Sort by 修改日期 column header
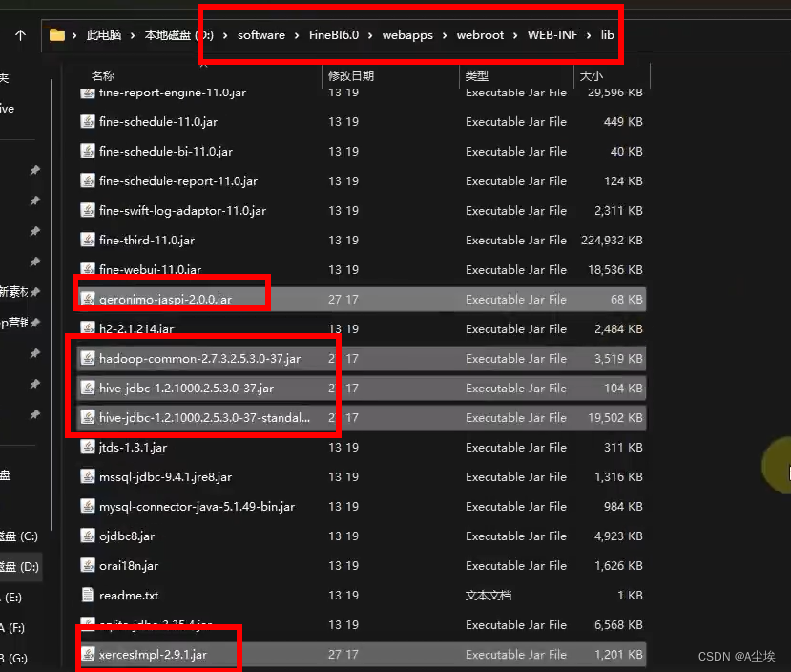791x672 pixels. (351, 76)
